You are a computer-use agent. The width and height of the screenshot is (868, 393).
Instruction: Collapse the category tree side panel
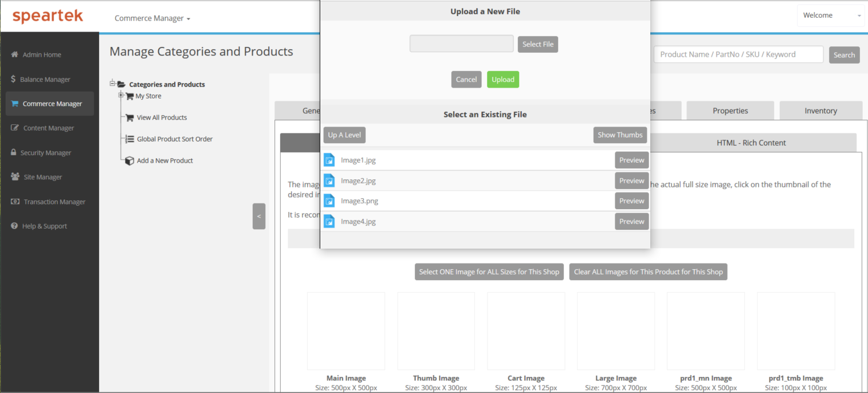click(259, 216)
